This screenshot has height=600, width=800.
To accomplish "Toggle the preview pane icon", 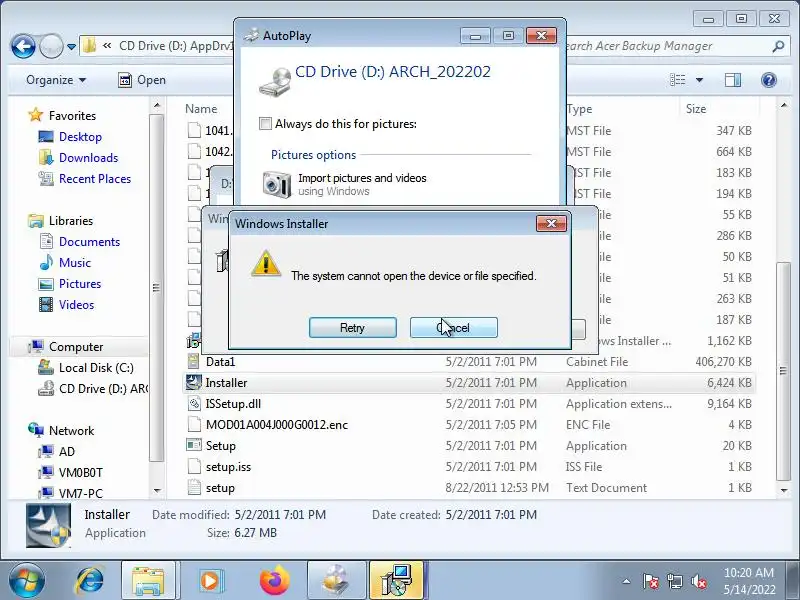I will [x=733, y=80].
